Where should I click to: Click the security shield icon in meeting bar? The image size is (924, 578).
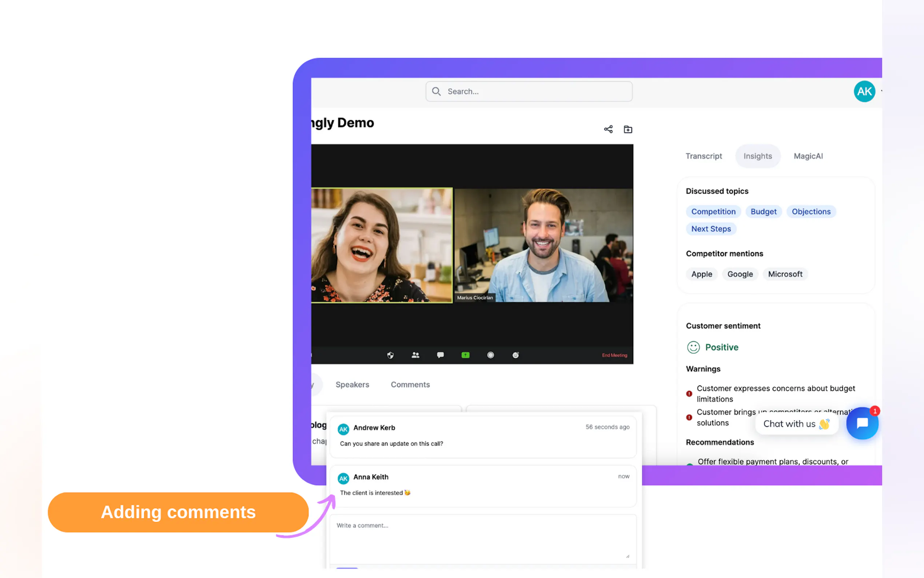pos(390,355)
